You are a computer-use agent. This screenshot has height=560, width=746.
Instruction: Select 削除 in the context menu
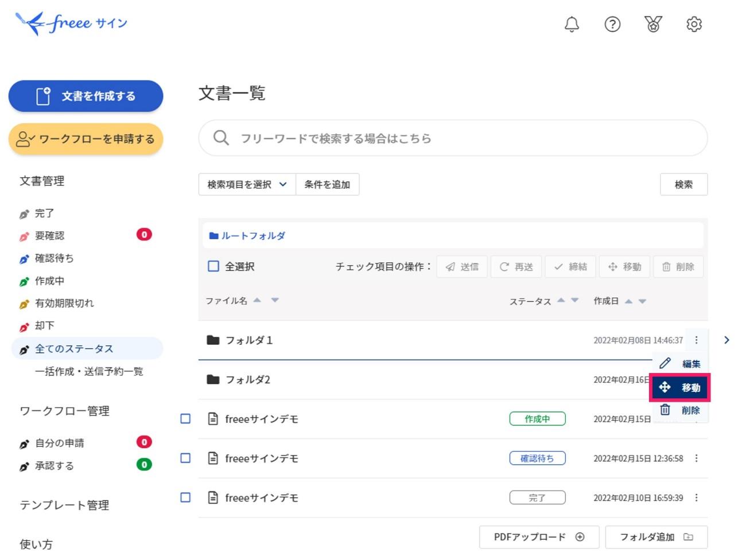(x=680, y=410)
